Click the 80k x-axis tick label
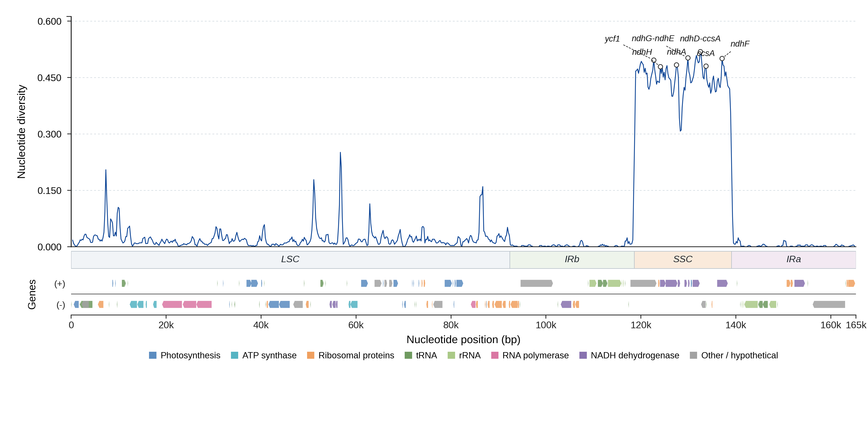The height and width of the screenshot is (422, 868). [x=451, y=325]
